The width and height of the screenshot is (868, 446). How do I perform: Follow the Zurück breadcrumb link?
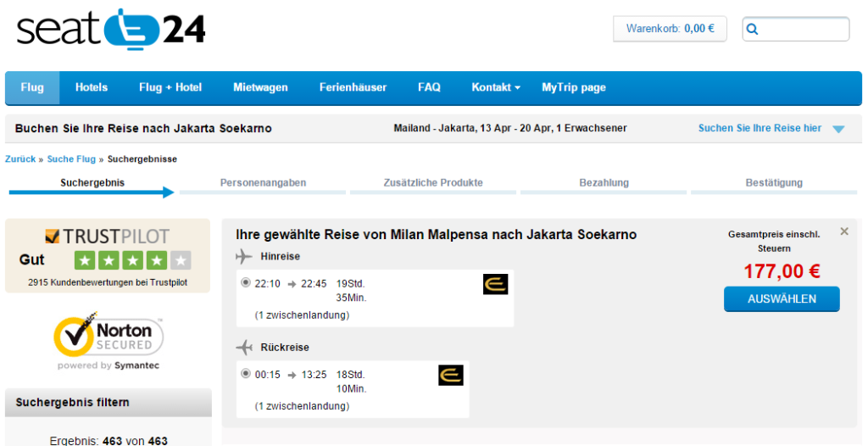tap(20, 159)
